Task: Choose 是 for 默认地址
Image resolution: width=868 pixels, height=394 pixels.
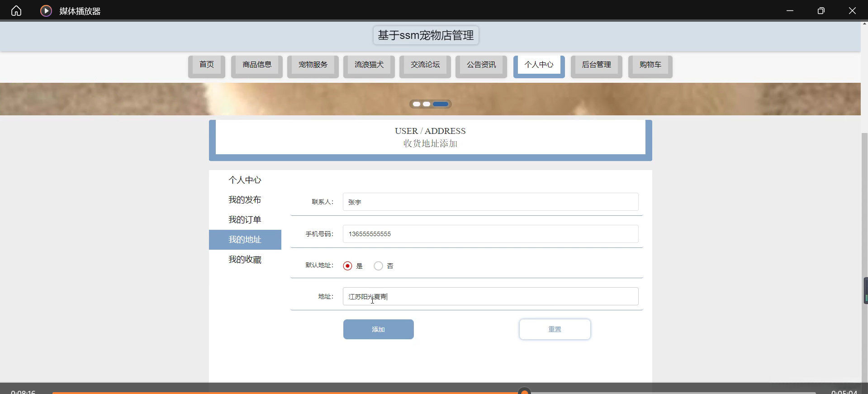Action: tap(347, 266)
